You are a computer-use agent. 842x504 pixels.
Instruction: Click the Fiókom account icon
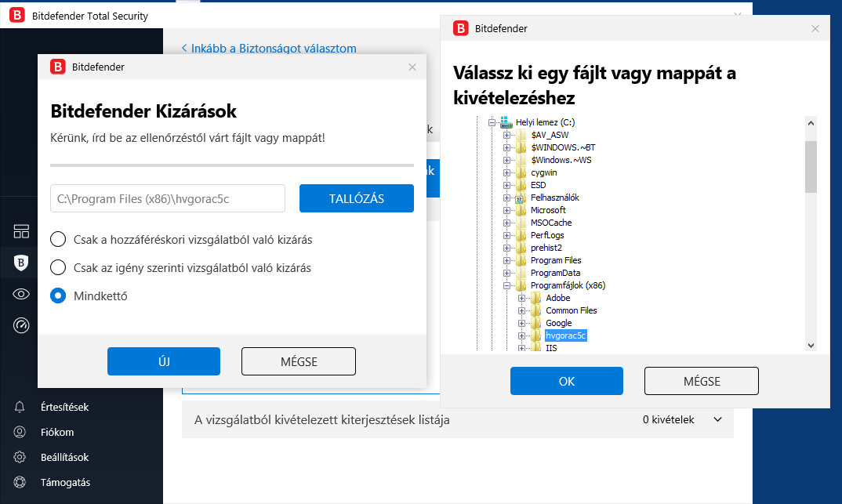(20, 432)
